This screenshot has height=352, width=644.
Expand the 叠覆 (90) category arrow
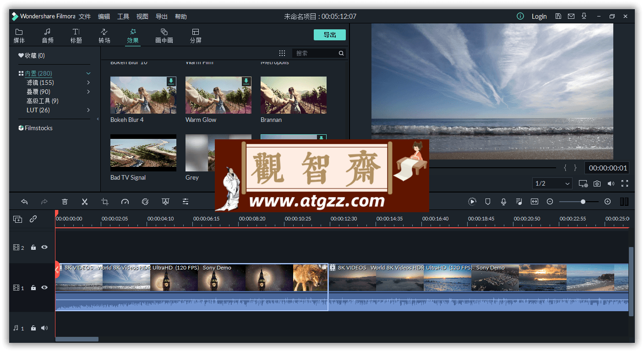coord(88,92)
